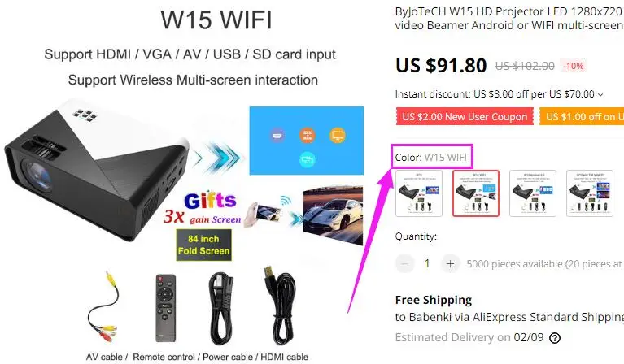Select the W15 WIFI color variant thumbnail
Image resolution: width=624 pixels, height=364 pixels.
pyautogui.click(x=476, y=193)
